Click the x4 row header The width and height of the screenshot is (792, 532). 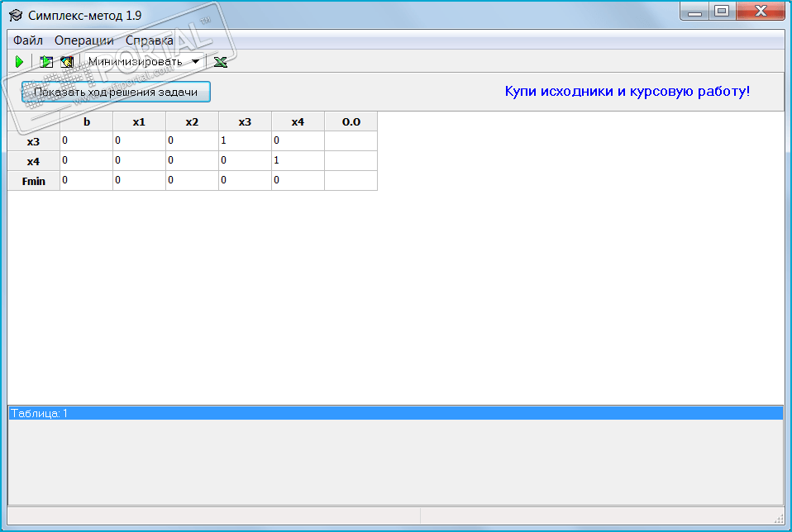(33, 161)
